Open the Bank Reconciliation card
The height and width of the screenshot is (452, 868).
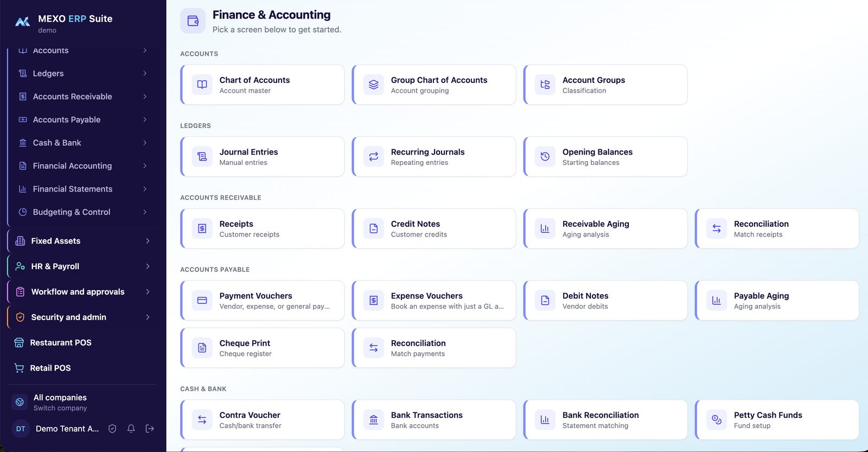[x=605, y=420]
